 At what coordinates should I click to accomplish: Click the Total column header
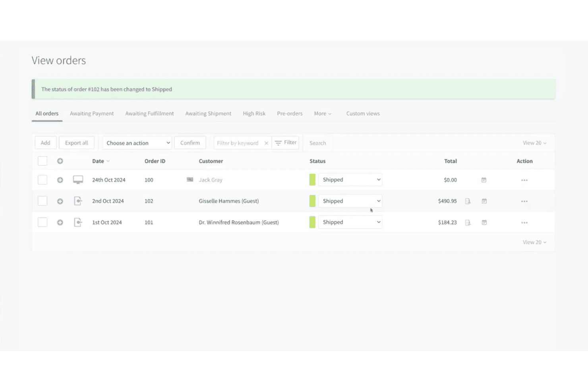(451, 161)
